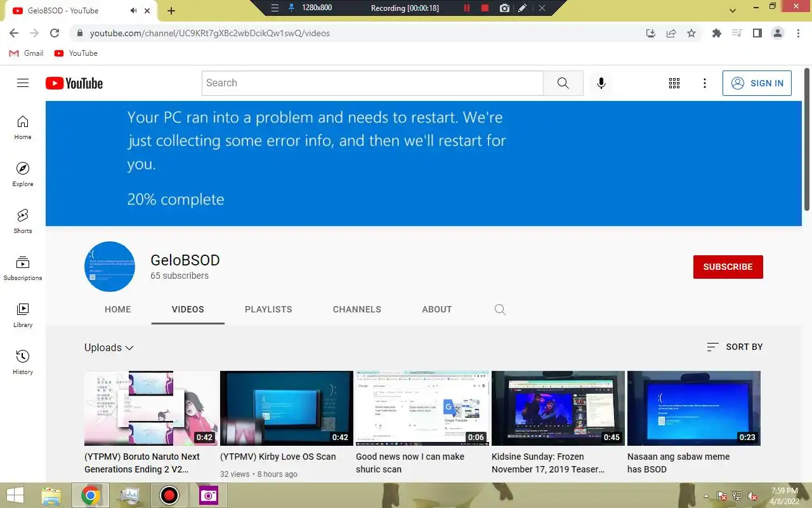Mute the GeloBSOD tab audio
This screenshot has height=508, width=812.
(x=134, y=11)
